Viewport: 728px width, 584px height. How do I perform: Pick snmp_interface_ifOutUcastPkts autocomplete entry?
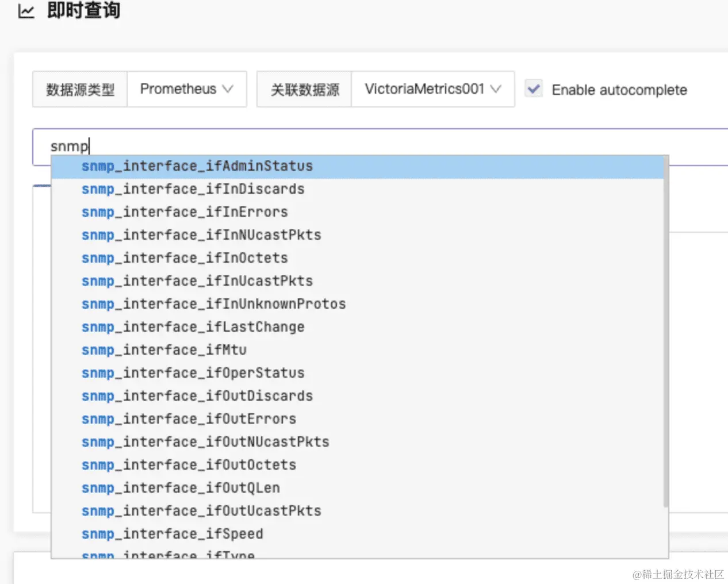357,511
